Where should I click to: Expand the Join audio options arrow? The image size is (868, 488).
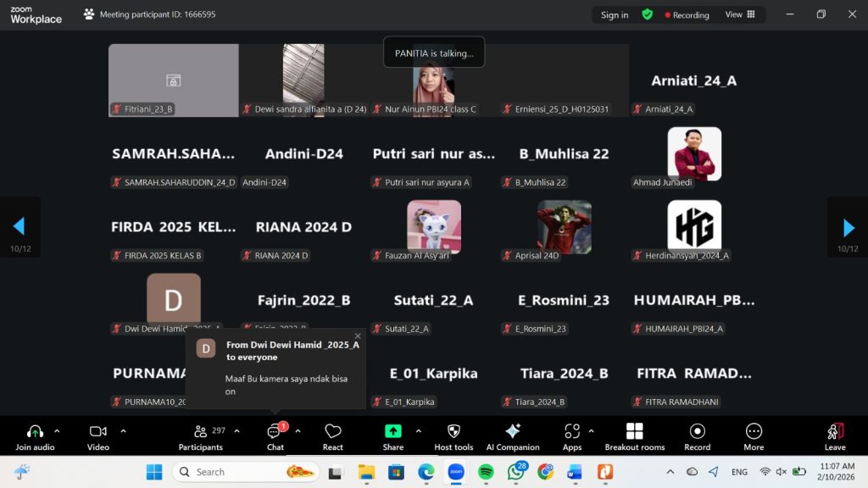[x=57, y=430]
